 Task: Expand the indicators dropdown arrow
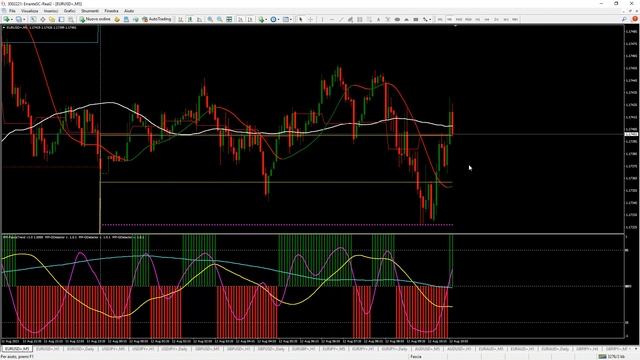266,19
